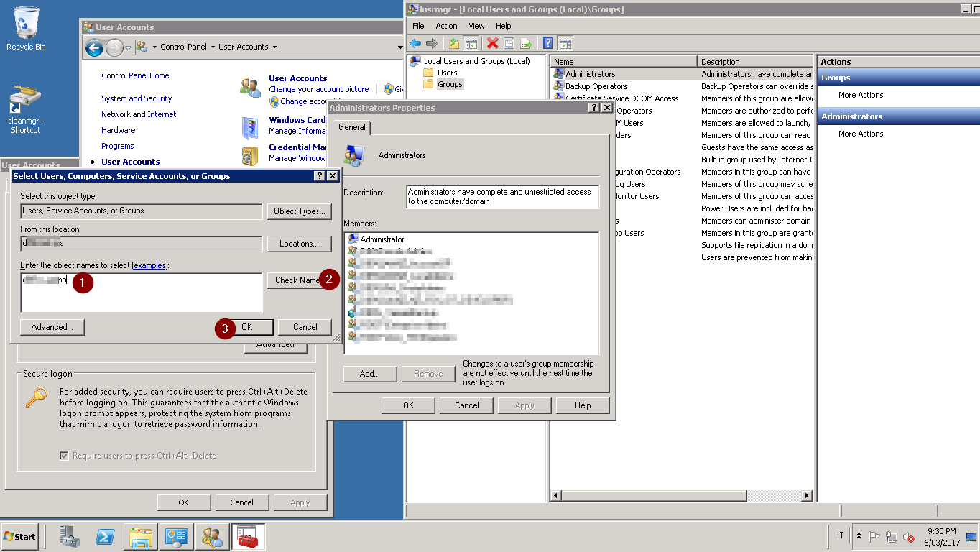The height and width of the screenshot is (552, 980).
Task: Click the Up One Level folder icon
Action: pyautogui.click(x=453, y=43)
